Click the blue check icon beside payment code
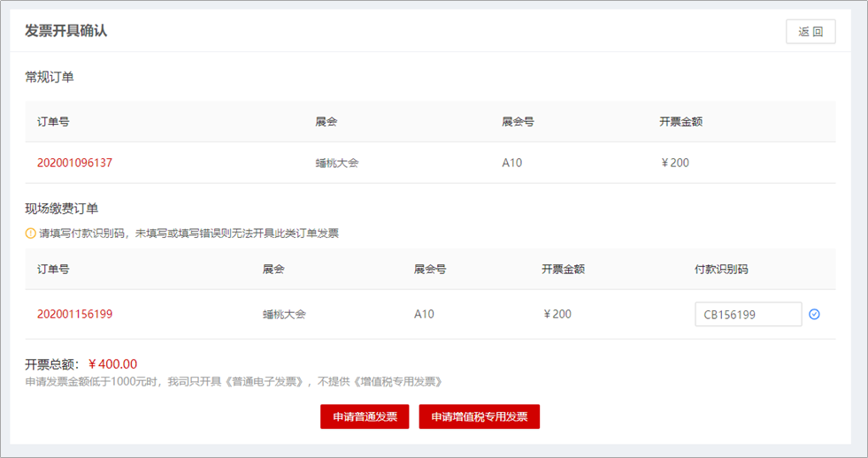Screen dimensions: 868x458 pos(814,314)
